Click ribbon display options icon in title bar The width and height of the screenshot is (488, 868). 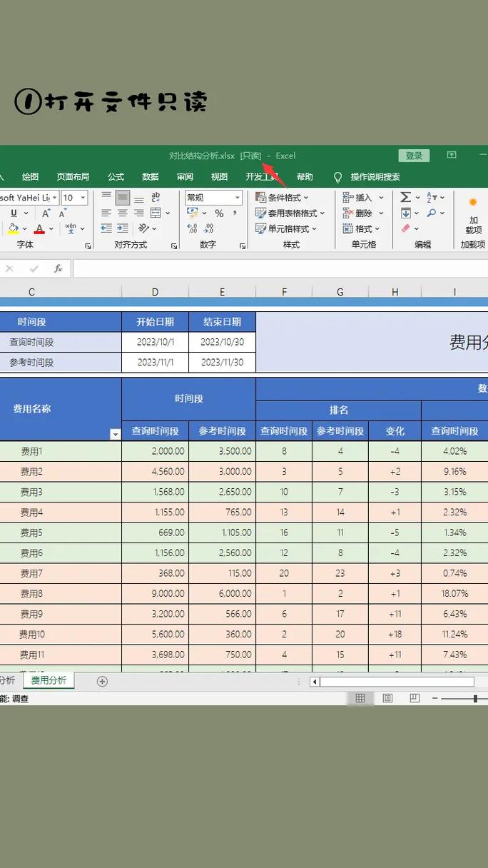coord(452,155)
